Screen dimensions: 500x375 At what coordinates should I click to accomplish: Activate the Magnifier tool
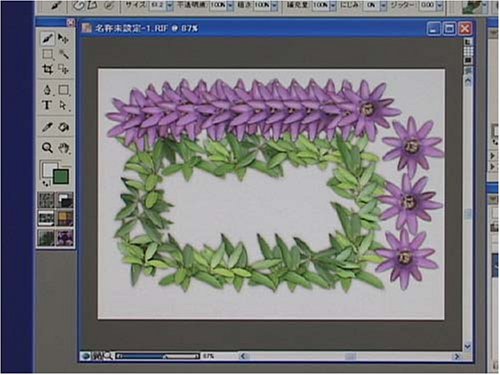(x=47, y=147)
